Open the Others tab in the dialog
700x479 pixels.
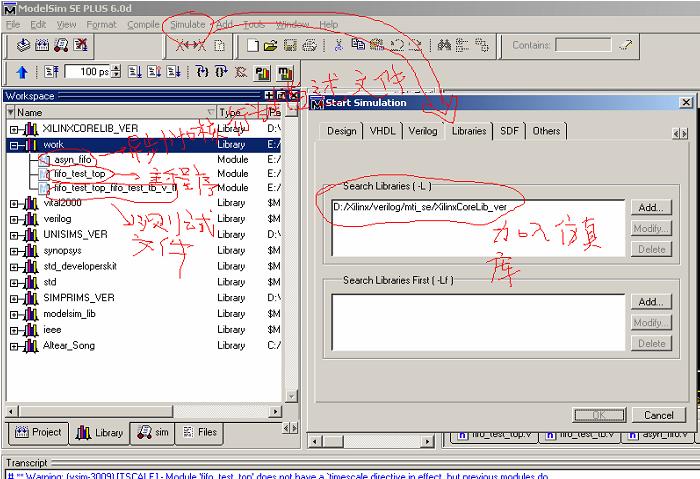pos(546,131)
